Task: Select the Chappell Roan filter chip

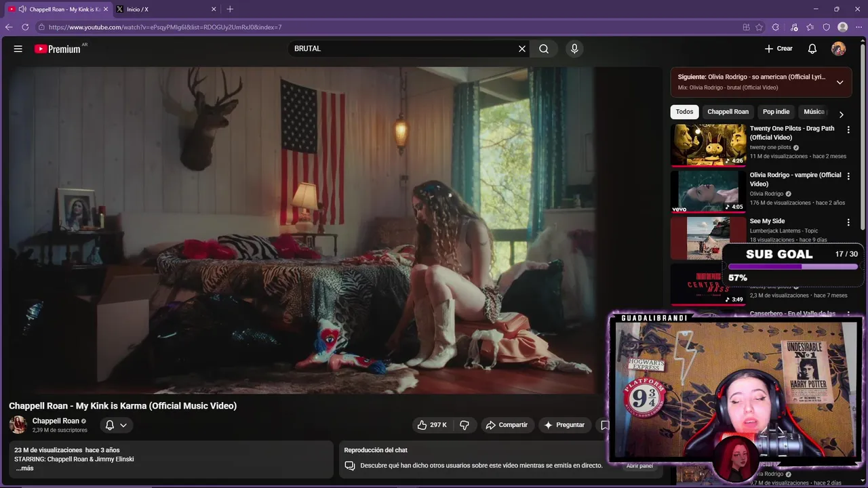Action: click(728, 112)
